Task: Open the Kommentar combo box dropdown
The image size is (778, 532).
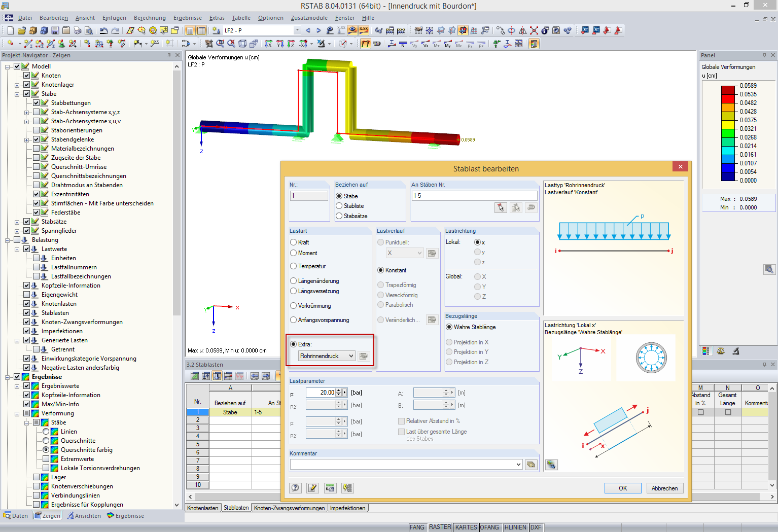Action: [x=518, y=465]
